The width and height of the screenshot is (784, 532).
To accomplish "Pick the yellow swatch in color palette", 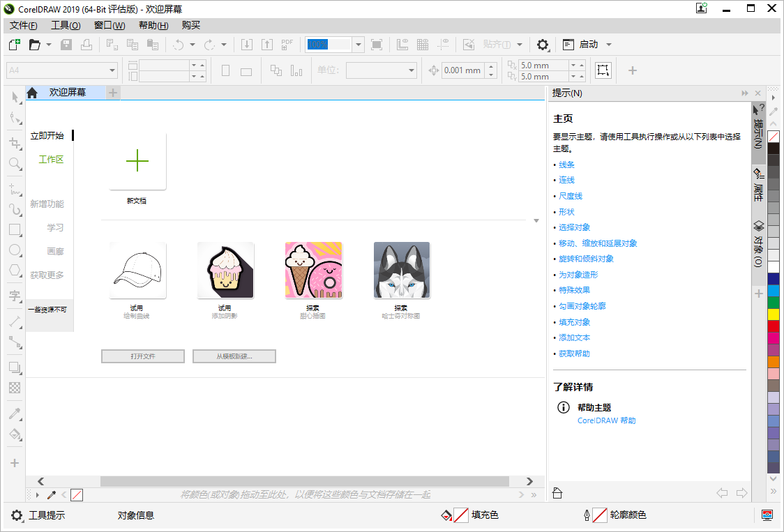I will click(x=774, y=314).
